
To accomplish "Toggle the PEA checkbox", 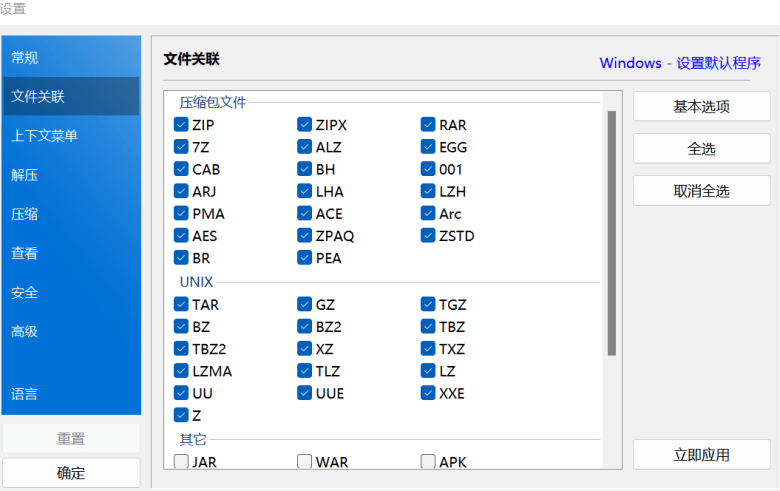I will [304, 258].
